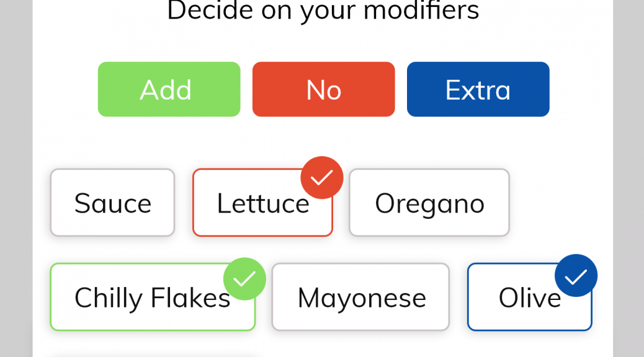The height and width of the screenshot is (357, 644).
Task: Click the word Sauce in its chip
Action: point(113,203)
